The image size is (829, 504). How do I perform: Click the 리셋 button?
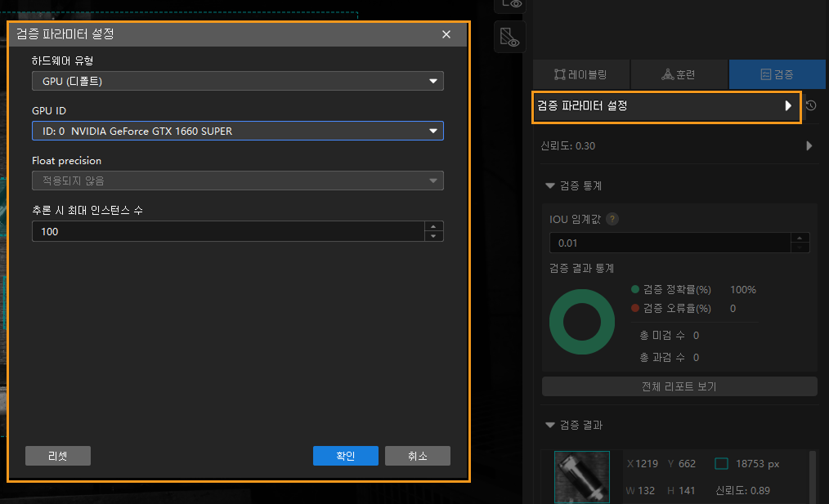(x=58, y=456)
